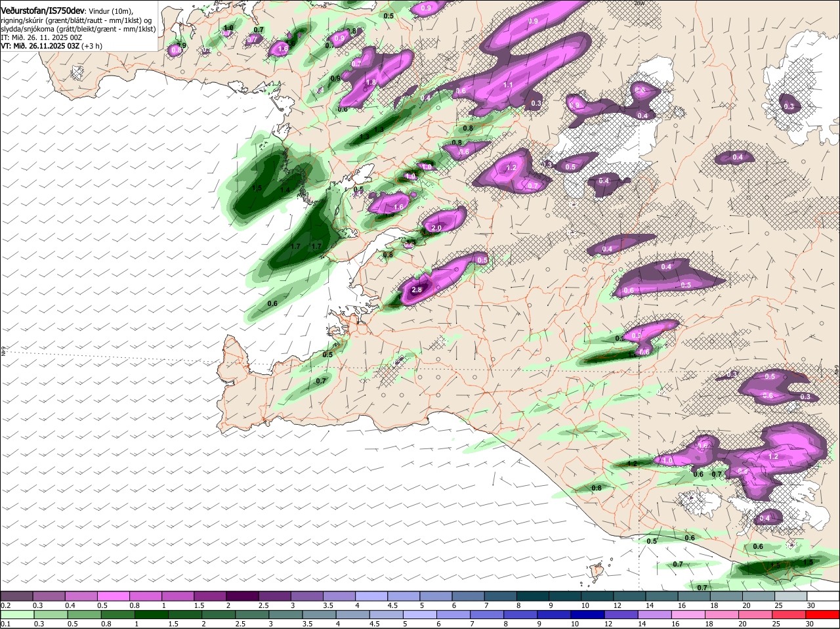The image size is (840, 629).
Task: Select the dark green swatch starting at 1, rain scale
Action: click(151, 615)
